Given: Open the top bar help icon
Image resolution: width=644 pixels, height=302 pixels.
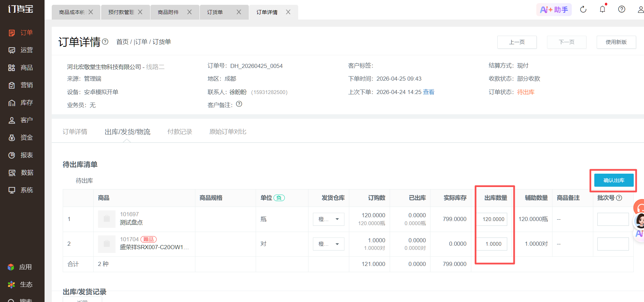Looking at the screenshot, I should [622, 9].
